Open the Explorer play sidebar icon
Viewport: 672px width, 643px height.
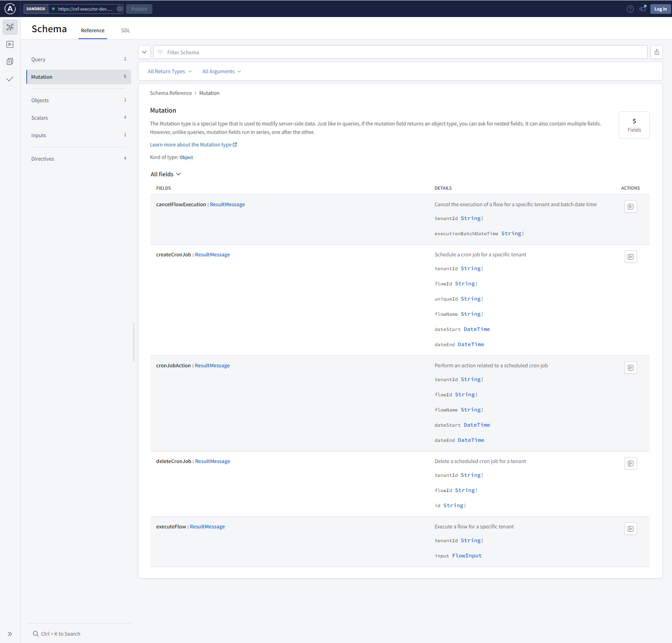10,45
